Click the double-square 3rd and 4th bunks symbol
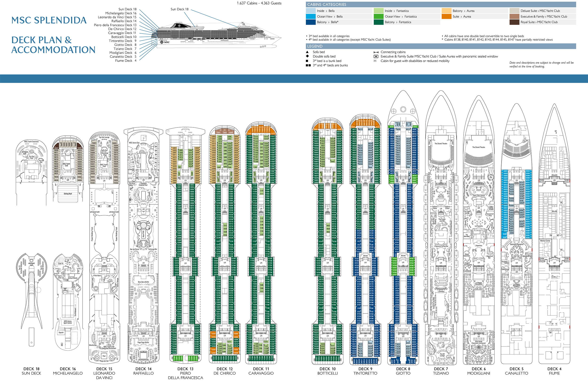This screenshot has height=381, width=588. pos(308,65)
